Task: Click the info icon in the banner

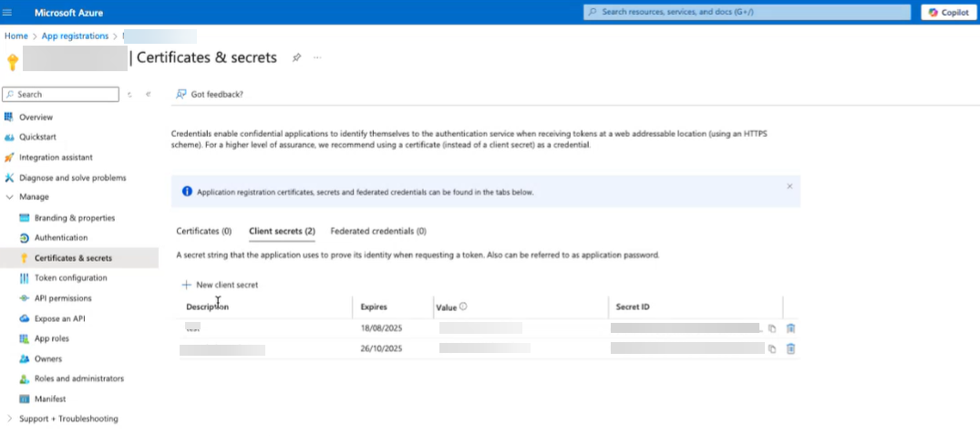Action: 187,192
